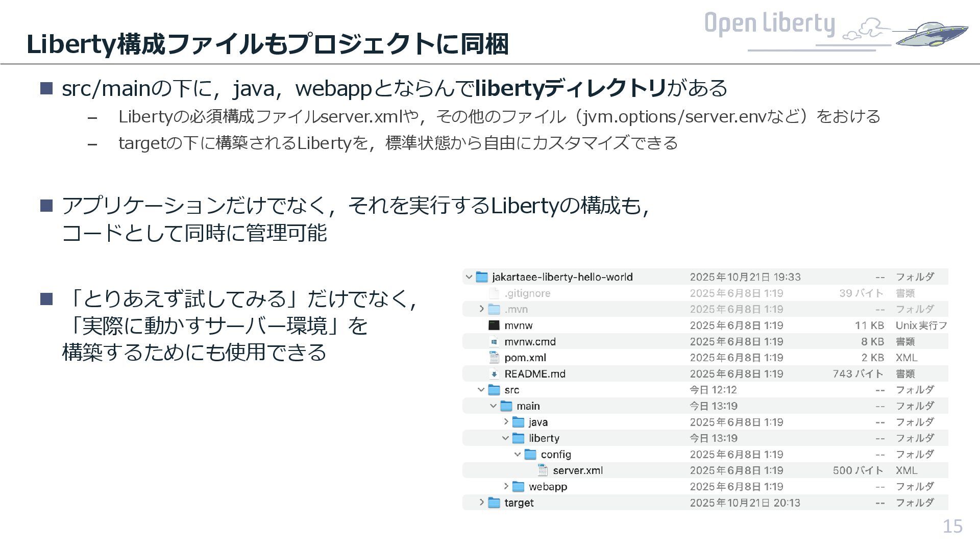Viewport: 980px width, 551px height.
Task: Click the jakartaee-liberty-hello-world folder icon
Action: (x=481, y=277)
